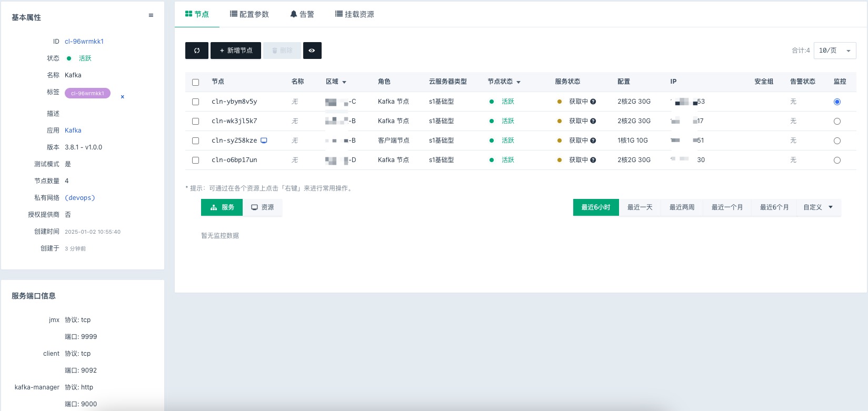
Task: Select the checkbox for node cln-ybym8v5y
Action: pos(196,102)
